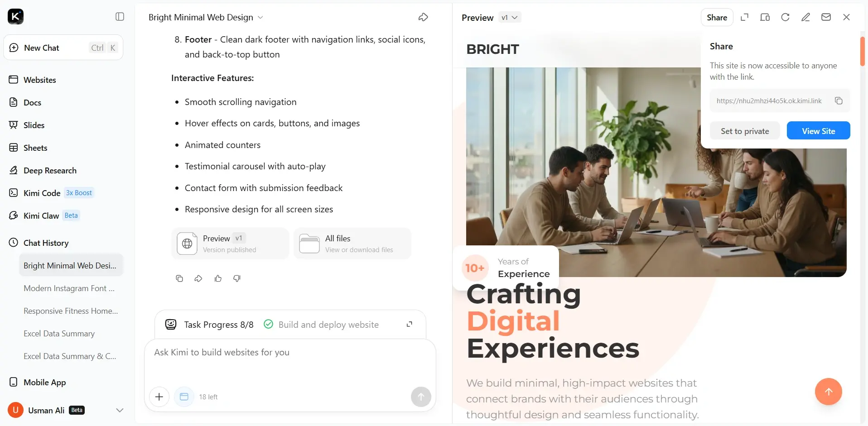Image resolution: width=868 pixels, height=426 pixels.
Task: Open the Deep Research tool
Action: 49,170
